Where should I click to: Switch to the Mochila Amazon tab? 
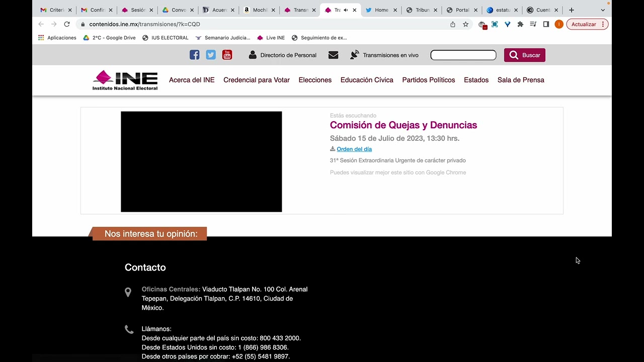pos(260,10)
